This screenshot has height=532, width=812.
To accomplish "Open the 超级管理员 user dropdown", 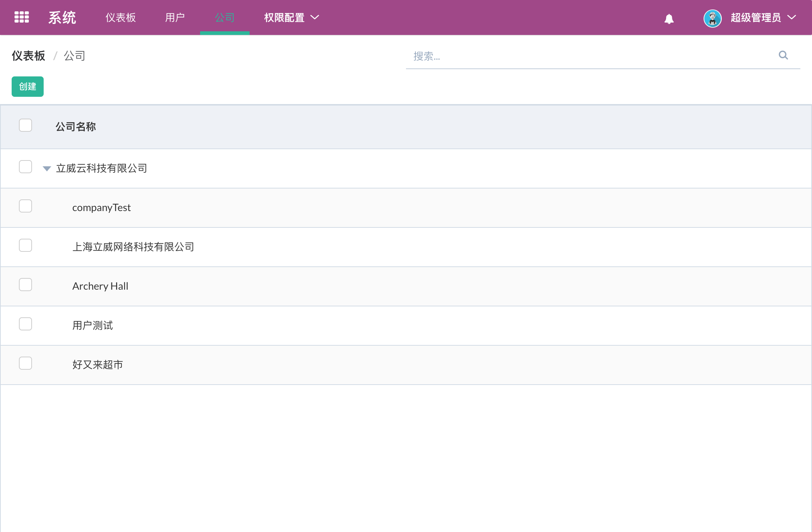I will point(763,17).
